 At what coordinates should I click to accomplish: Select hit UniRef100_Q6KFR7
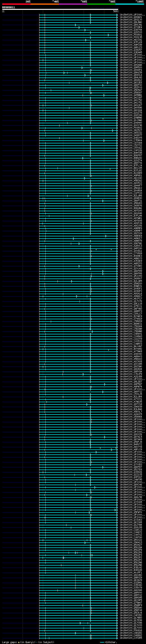131,467
